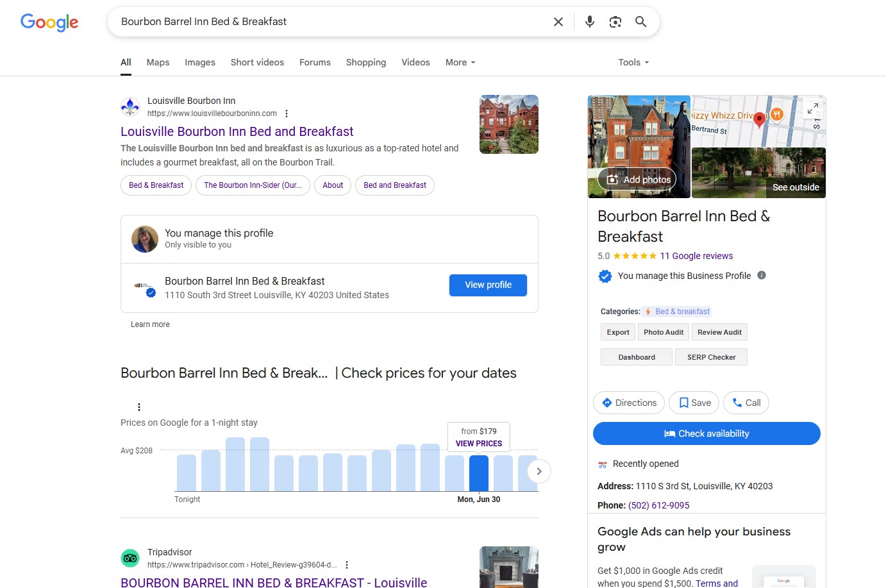Image resolution: width=886 pixels, height=588 pixels.
Task: Select the Mon, Jun 30 price bar
Action: (x=478, y=473)
